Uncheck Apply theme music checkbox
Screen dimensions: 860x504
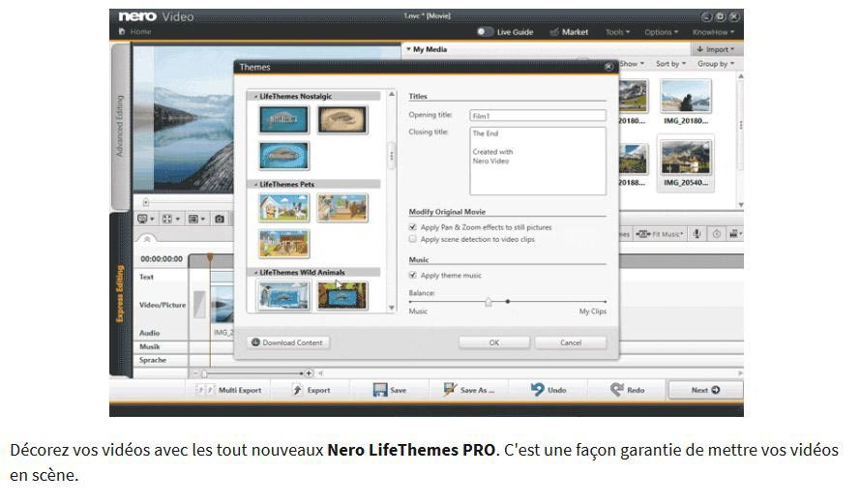pos(412,276)
